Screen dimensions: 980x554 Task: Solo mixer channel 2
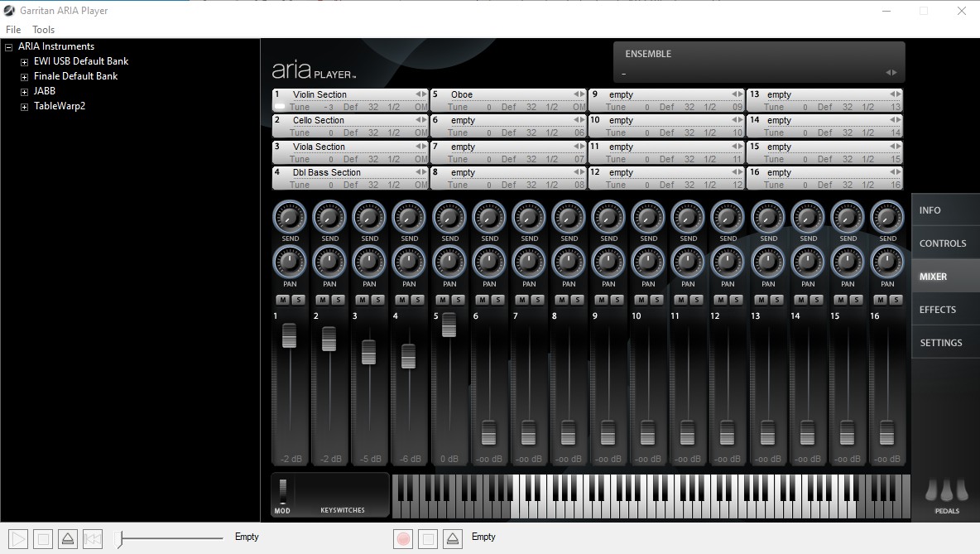coord(338,300)
